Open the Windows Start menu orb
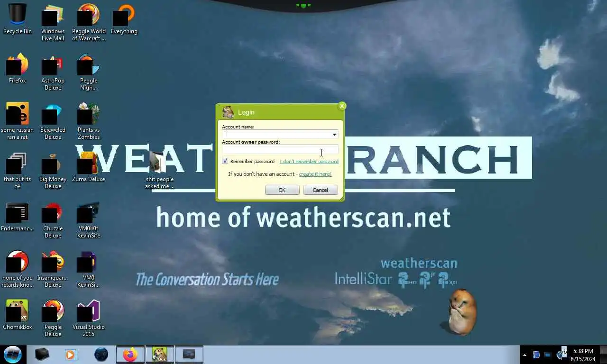Image resolution: width=607 pixels, height=364 pixels. (x=13, y=354)
